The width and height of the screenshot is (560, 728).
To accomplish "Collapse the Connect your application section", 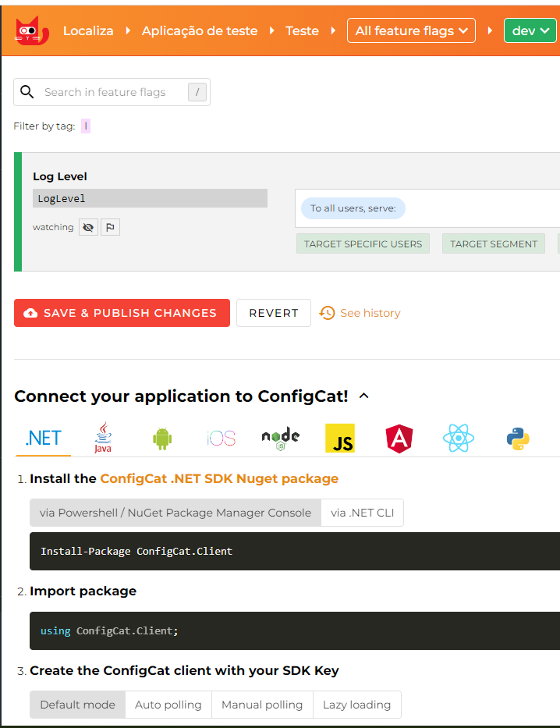I will point(364,396).
